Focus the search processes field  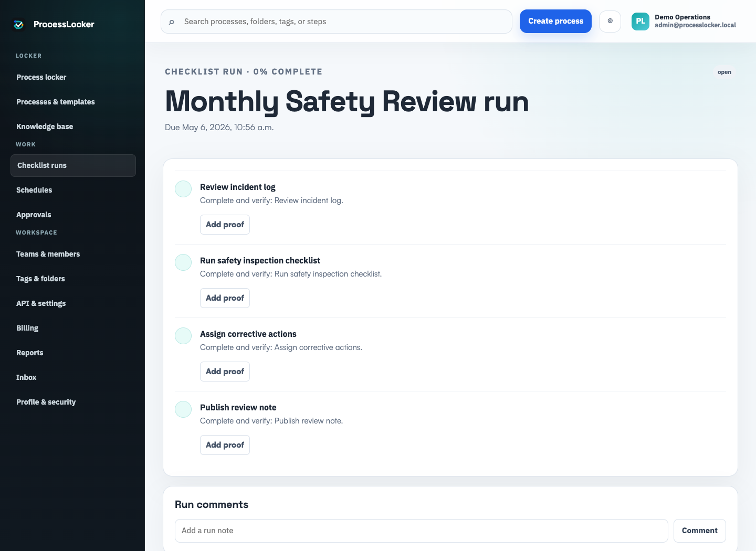337,22
